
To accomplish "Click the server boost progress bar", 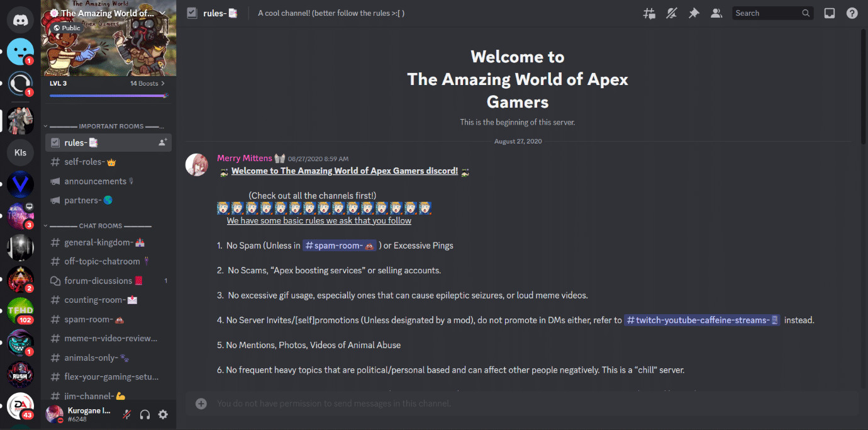I will [108, 95].
